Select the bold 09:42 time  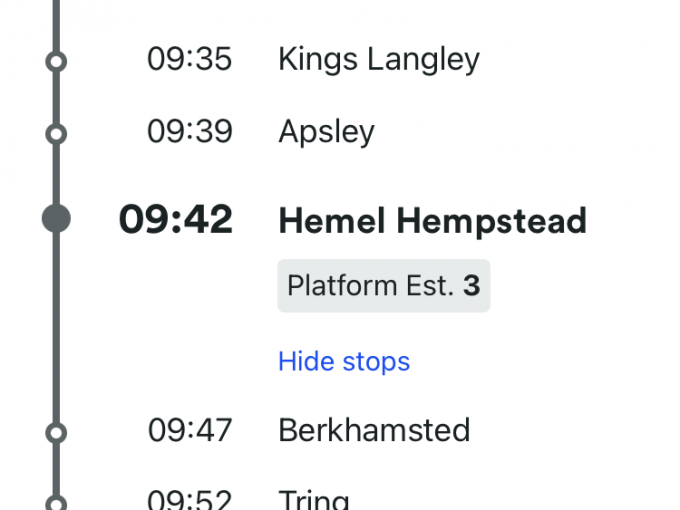pyautogui.click(x=176, y=220)
